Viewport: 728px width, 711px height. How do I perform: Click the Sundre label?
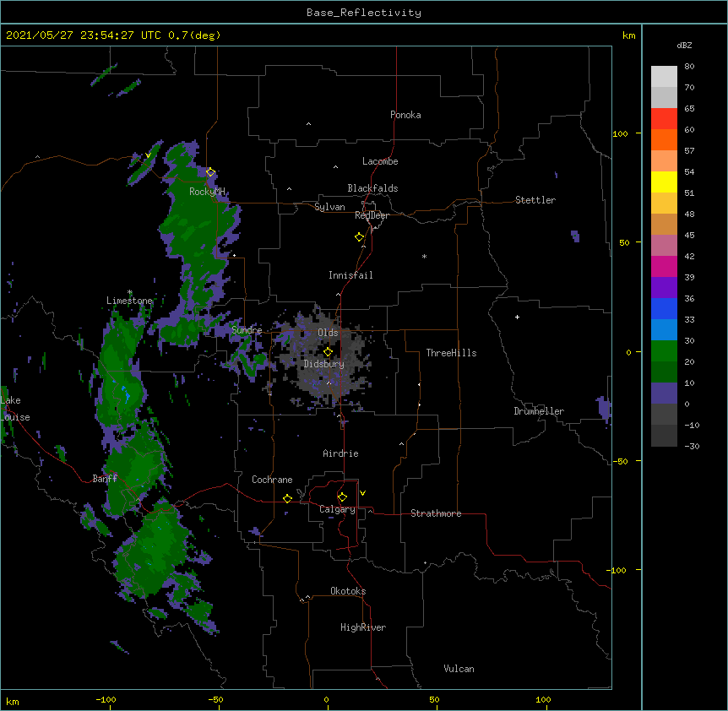click(247, 330)
